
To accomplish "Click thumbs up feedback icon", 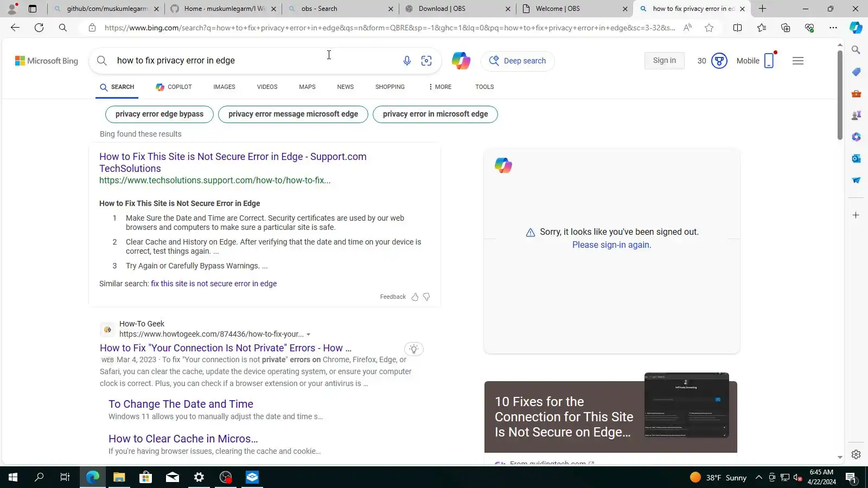I will point(415,297).
